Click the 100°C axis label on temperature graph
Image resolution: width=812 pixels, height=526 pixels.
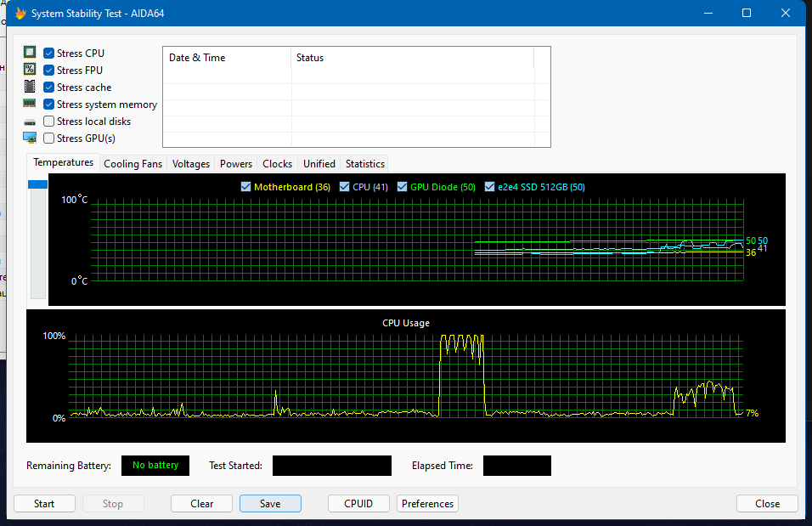(x=75, y=200)
